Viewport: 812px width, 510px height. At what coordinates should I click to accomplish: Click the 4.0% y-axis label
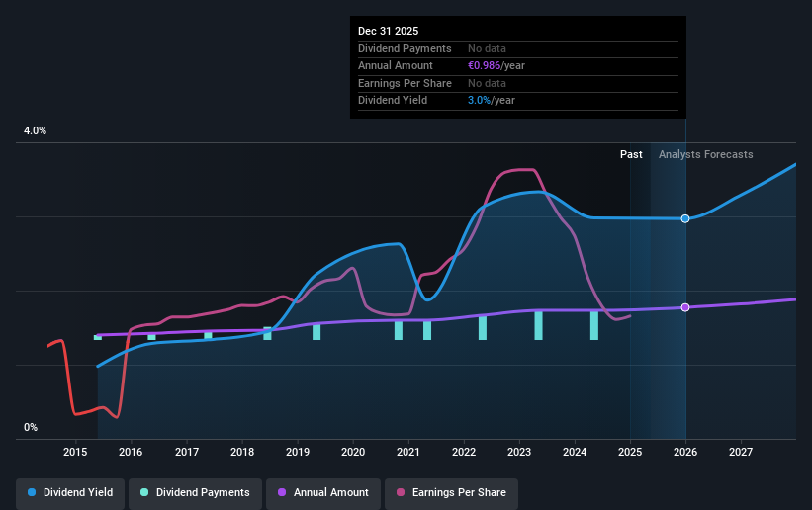tap(35, 131)
